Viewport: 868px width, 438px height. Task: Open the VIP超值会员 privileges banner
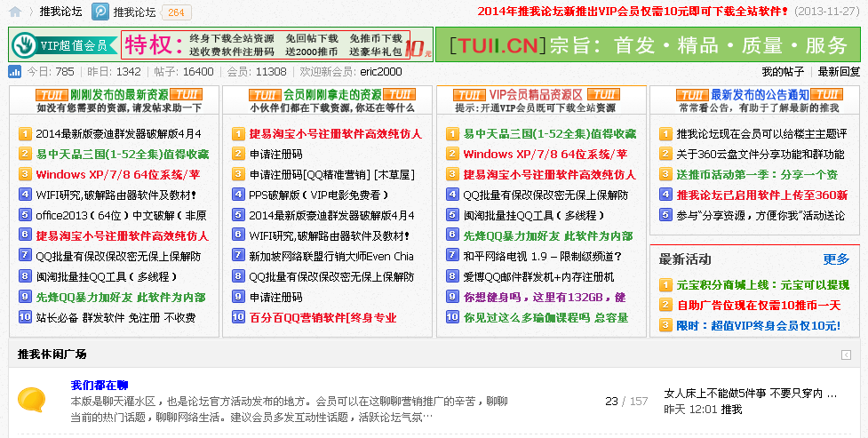coord(220,44)
